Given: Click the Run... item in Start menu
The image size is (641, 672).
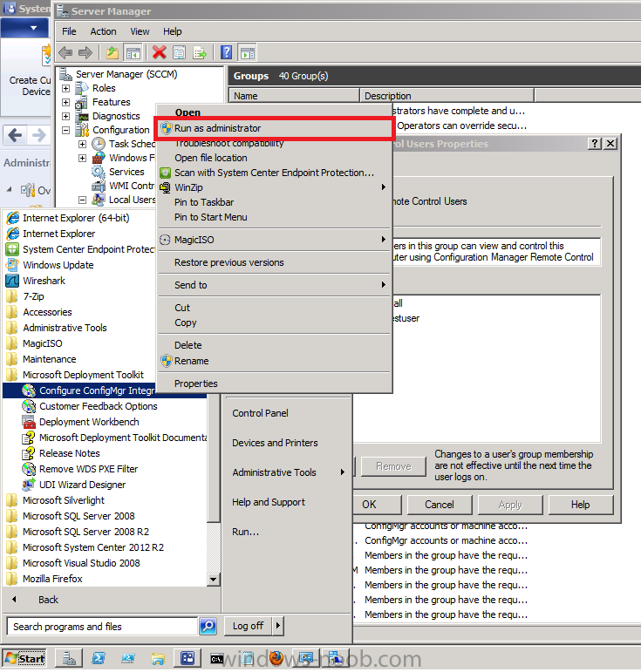Looking at the screenshot, I should (x=246, y=532).
